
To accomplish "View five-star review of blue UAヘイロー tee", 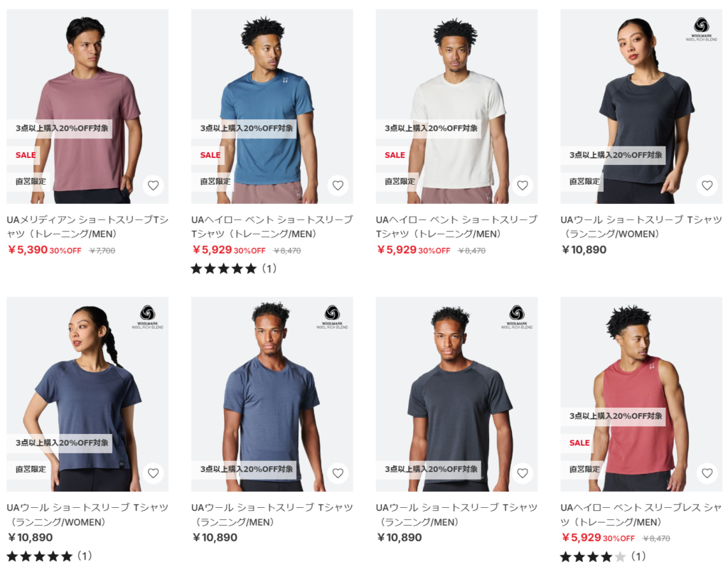I will (x=223, y=269).
